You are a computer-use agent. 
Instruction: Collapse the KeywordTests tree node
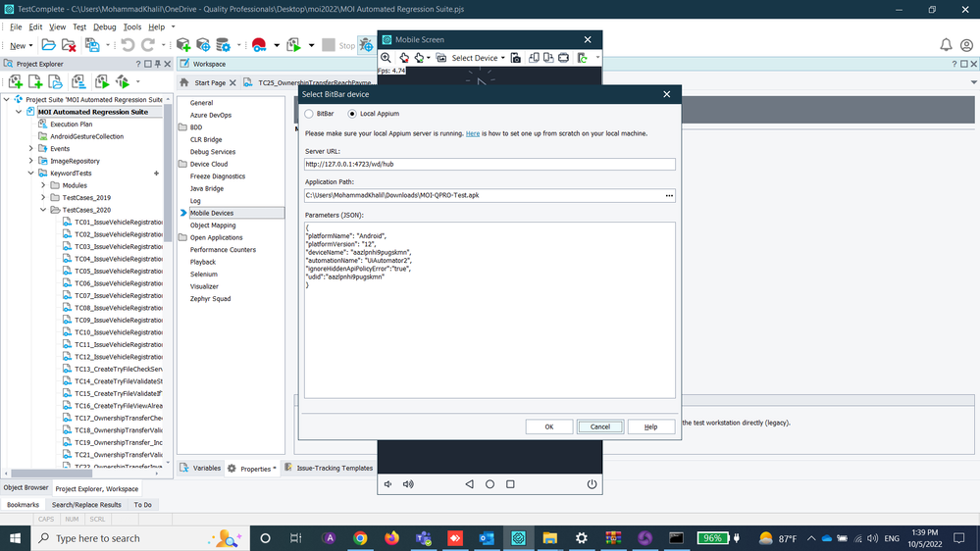click(x=30, y=173)
